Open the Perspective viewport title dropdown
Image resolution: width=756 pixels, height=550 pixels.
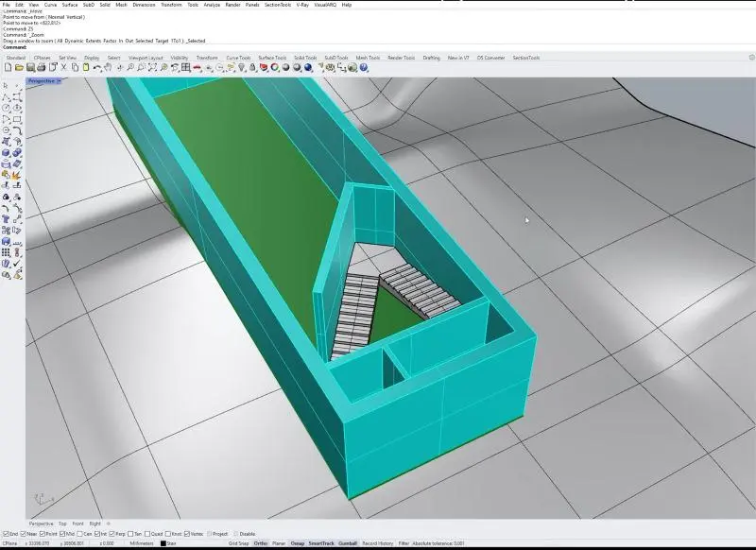59,81
